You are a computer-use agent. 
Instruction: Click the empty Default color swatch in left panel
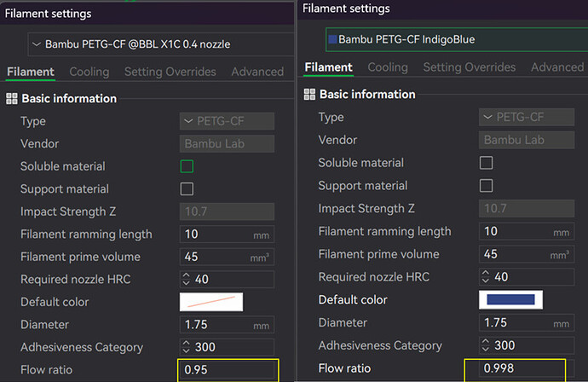coord(211,302)
